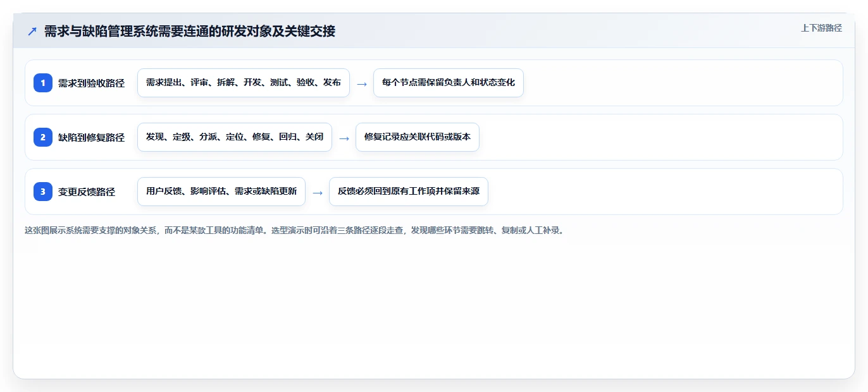Select the 变更反馈路径 label

(87, 192)
